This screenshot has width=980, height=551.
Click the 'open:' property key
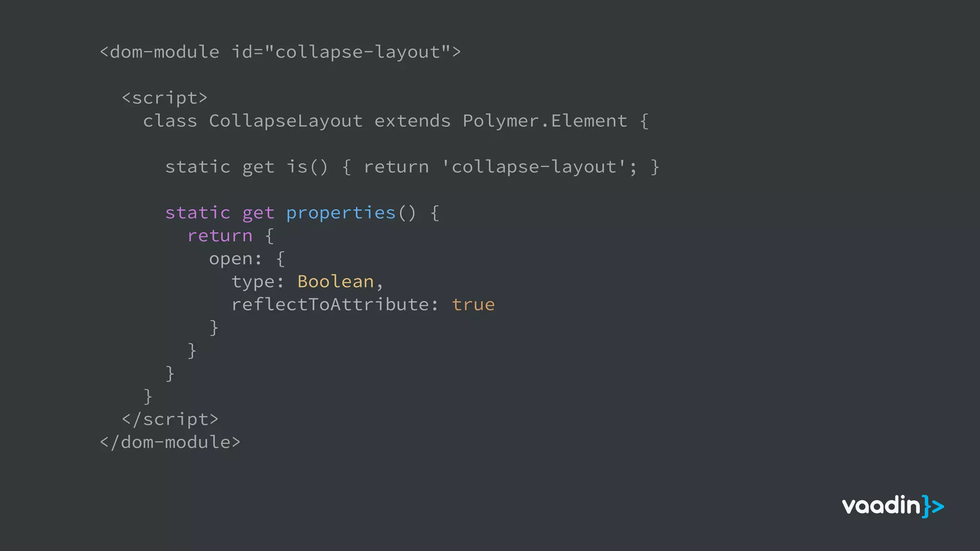click(235, 259)
